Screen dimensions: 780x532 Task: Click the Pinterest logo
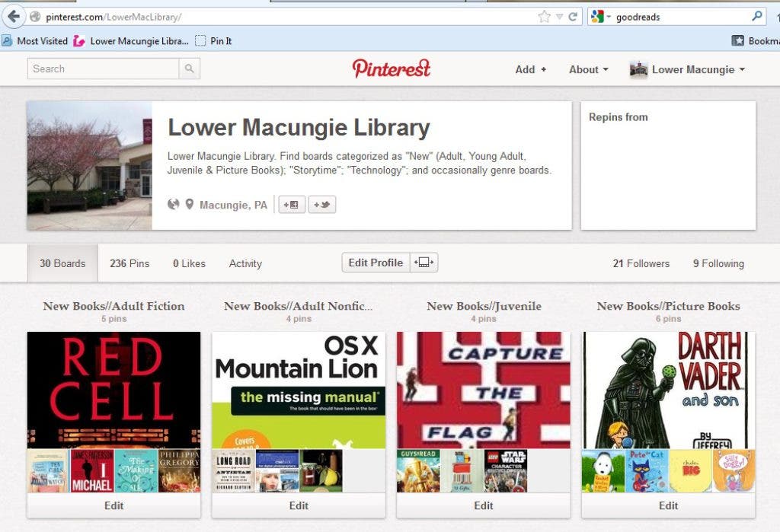tap(391, 68)
